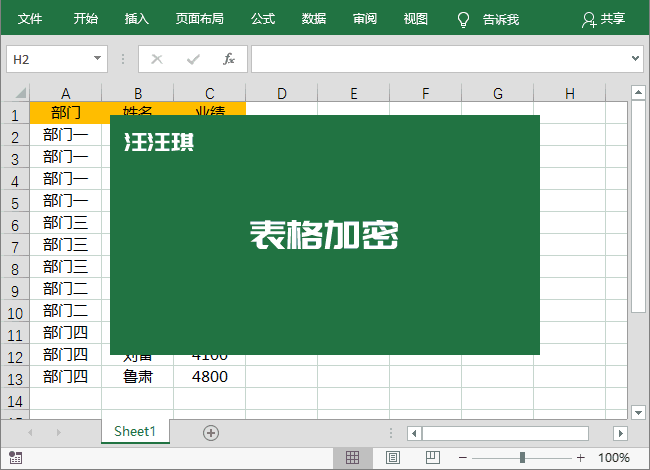Screen dimensions: 650x470
Task: Click inside the formula bar input
Action: [441, 59]
